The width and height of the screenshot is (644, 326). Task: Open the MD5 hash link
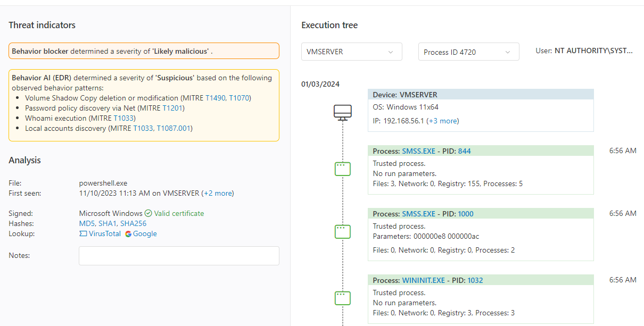[x=87, y=223]
